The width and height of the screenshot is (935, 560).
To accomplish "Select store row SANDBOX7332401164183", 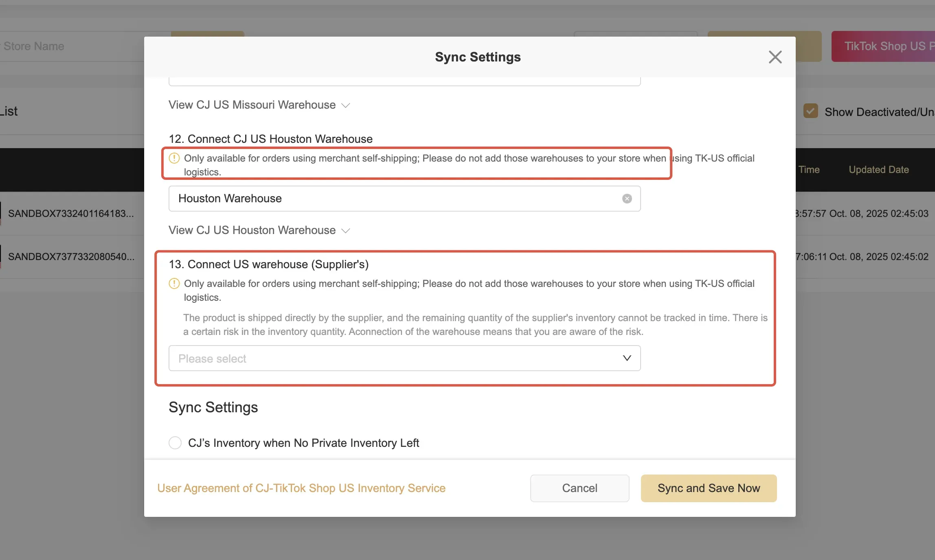I will pos(71,214).
